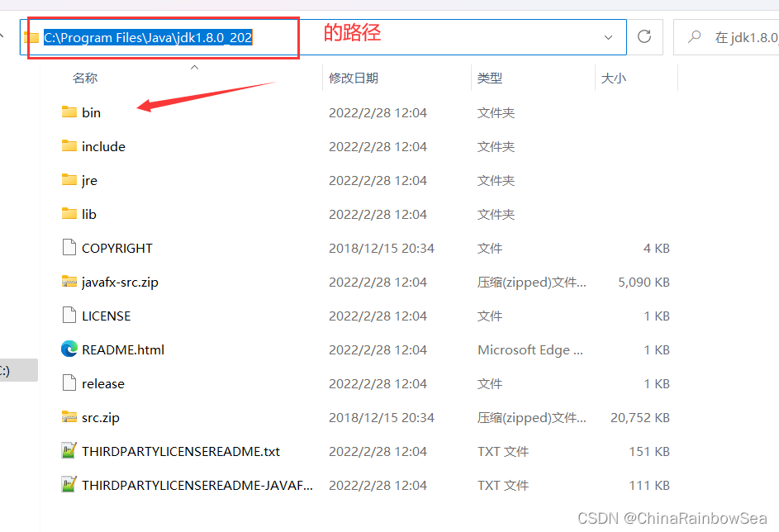Click the 20,752 KB size value

pos(640,418)
